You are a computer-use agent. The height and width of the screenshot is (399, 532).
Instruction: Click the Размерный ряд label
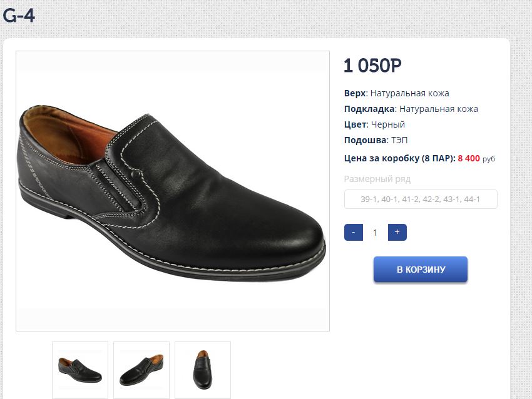pyautogui.click(x=377, y=179)
